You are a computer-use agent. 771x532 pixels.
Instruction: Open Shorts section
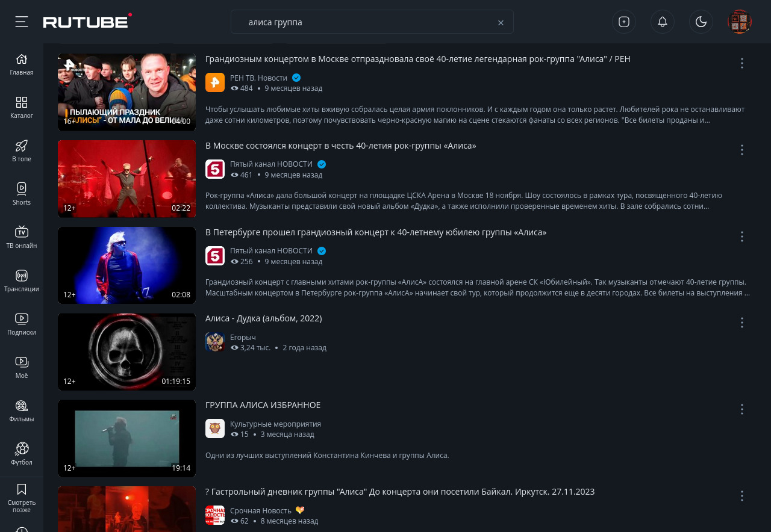point(22,194)
